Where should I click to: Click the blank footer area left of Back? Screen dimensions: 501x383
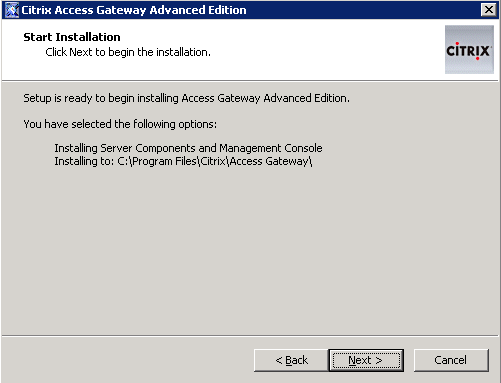tap(127, 360)
